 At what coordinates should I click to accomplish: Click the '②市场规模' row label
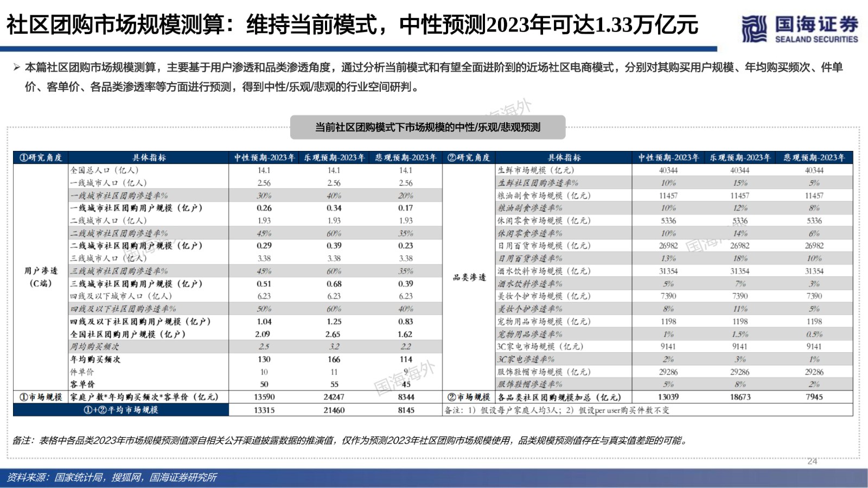(x=469, y=397)
